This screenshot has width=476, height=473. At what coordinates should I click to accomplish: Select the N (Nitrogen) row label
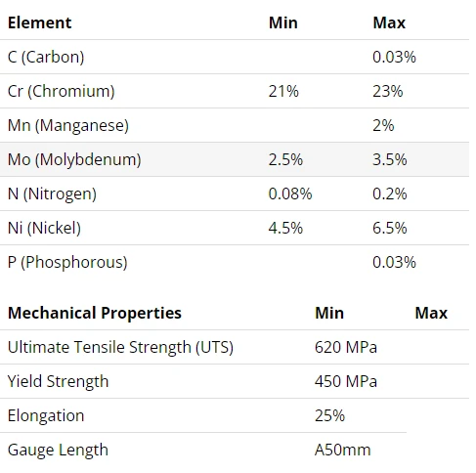point(52,193)
